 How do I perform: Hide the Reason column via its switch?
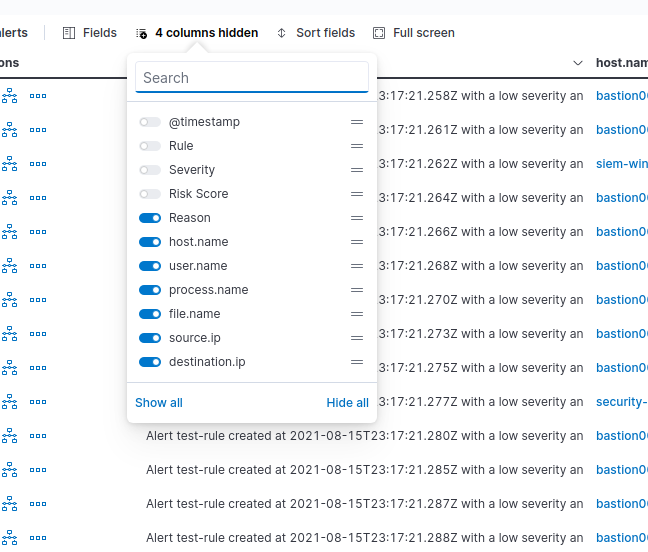coord(150,218)
